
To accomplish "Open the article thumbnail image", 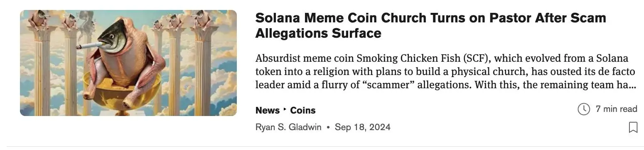I will pyautogui.click(x=128, y=63).
